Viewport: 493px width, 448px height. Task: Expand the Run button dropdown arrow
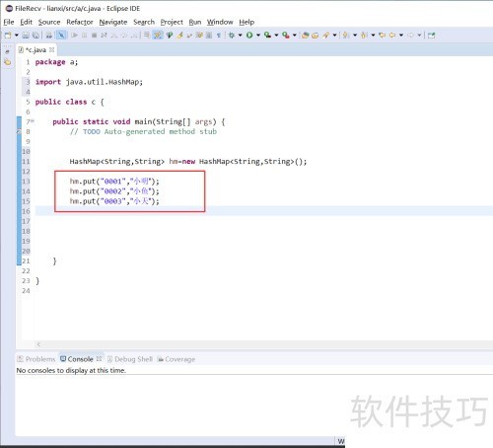pyautogui.click(x=258, y=36)
